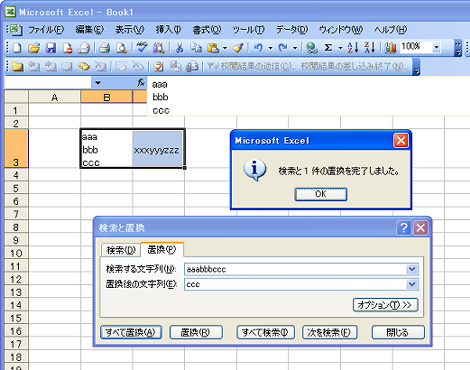
Task: Click the 次を検索(F) button
Action: point(329,332)
